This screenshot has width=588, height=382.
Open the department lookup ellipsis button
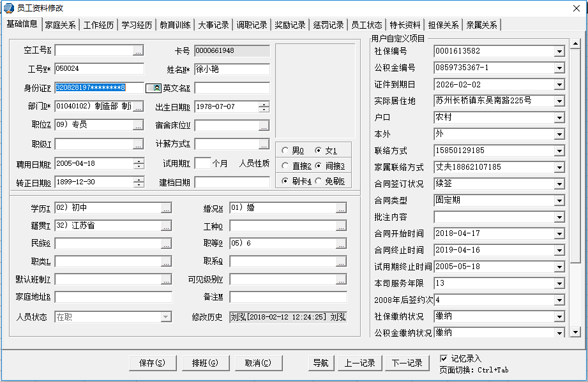[138, 107]
